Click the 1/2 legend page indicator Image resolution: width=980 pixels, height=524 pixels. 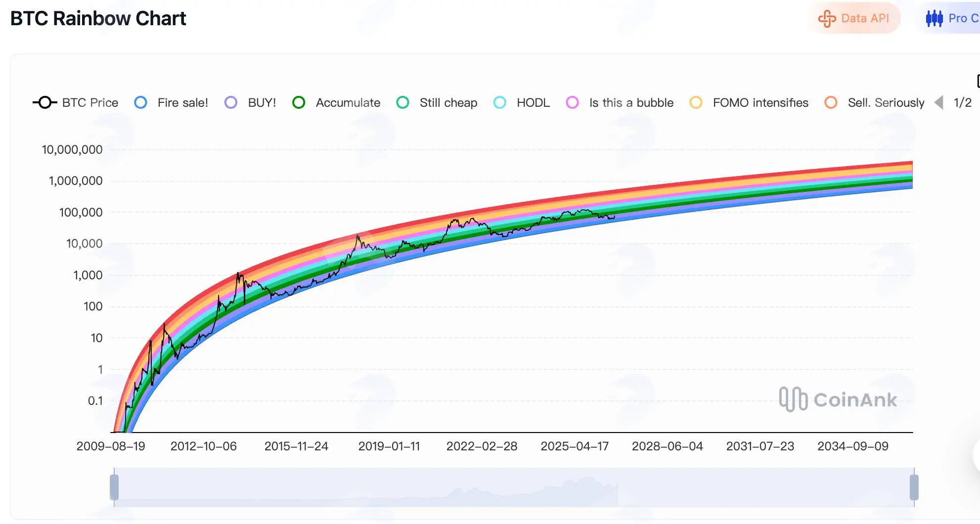(963, 103)
